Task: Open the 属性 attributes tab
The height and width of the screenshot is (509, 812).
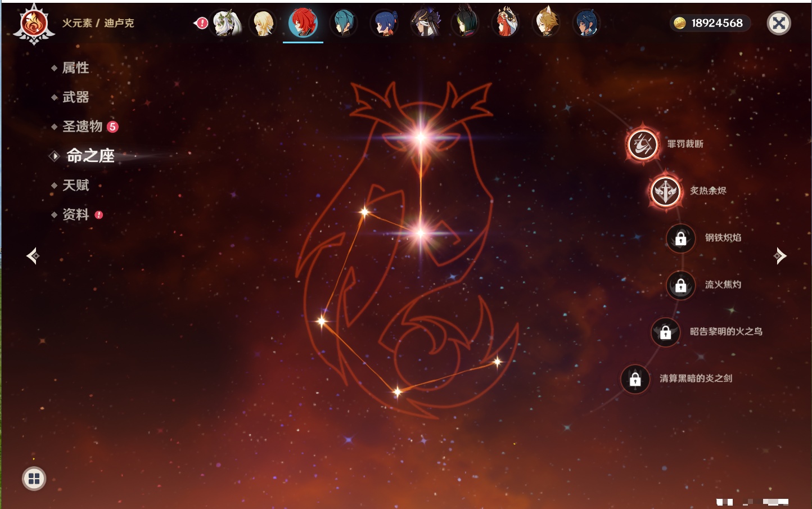Action: [75, 68]
